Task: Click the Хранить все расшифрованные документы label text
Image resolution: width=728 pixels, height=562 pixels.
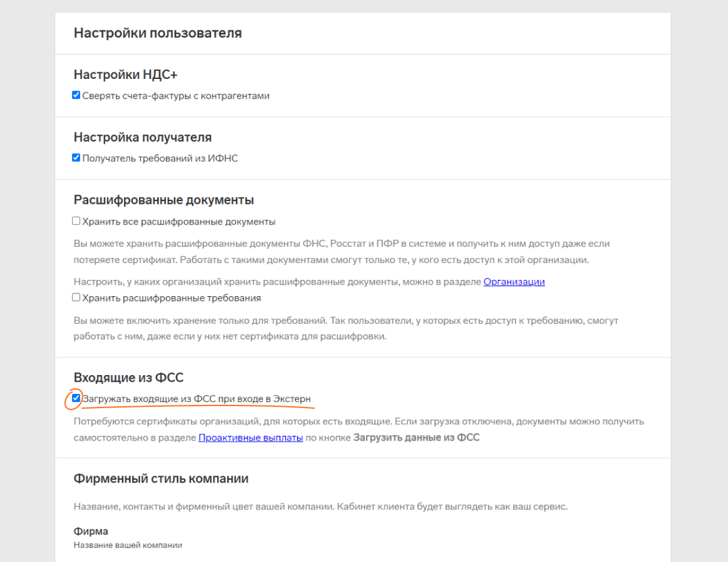Action: [x=179, y=222]
